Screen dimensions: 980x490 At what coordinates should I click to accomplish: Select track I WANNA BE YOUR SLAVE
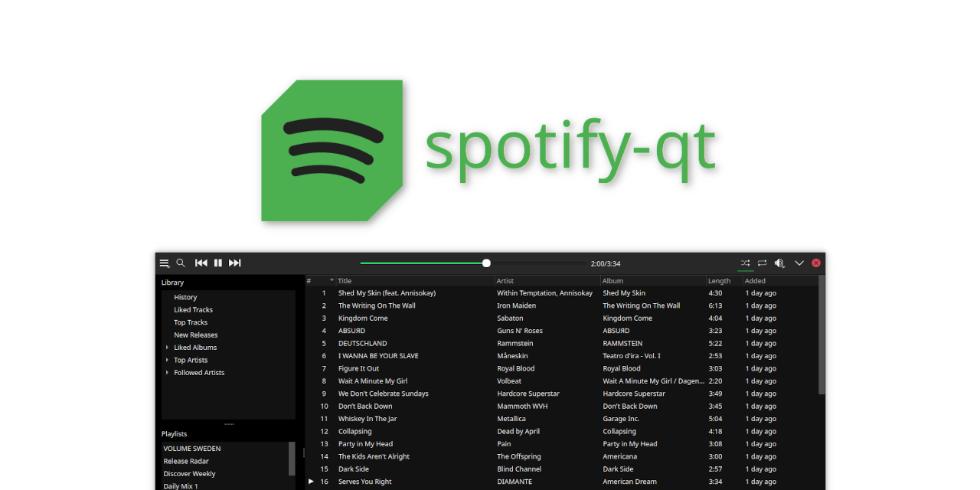click(378, 356)
